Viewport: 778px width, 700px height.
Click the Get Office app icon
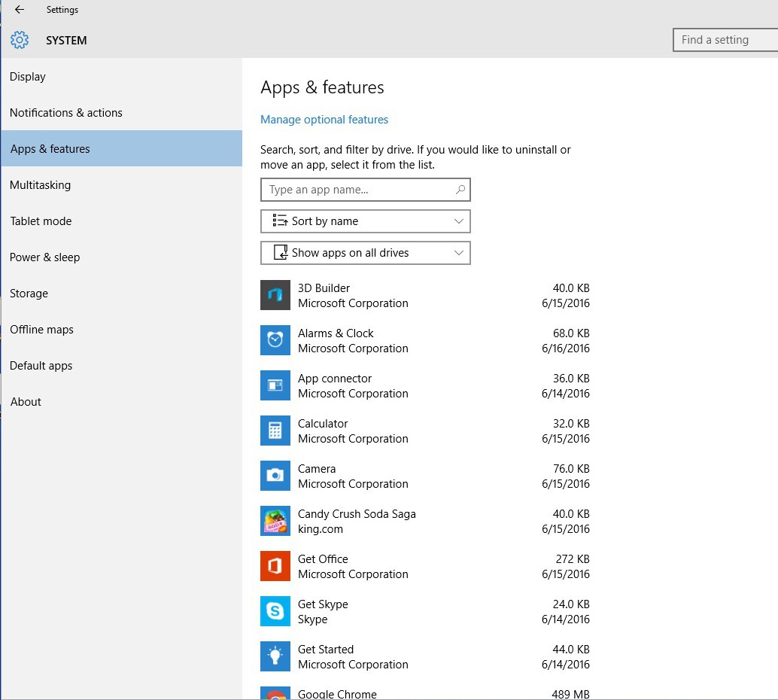point(275,566)
